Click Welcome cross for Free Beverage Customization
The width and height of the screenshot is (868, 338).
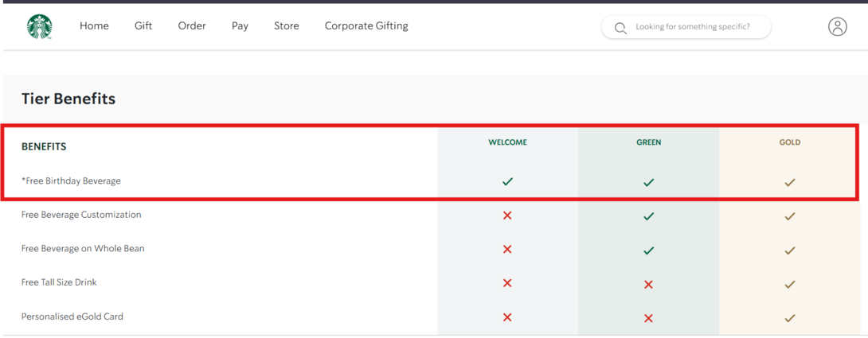click(x=507, y=216)
